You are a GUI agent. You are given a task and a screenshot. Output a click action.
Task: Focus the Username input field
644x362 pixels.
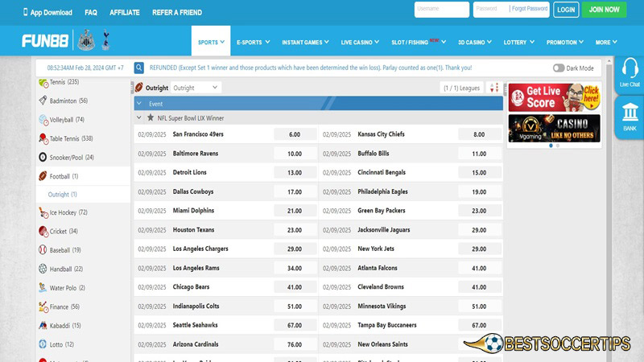[441, 10]
